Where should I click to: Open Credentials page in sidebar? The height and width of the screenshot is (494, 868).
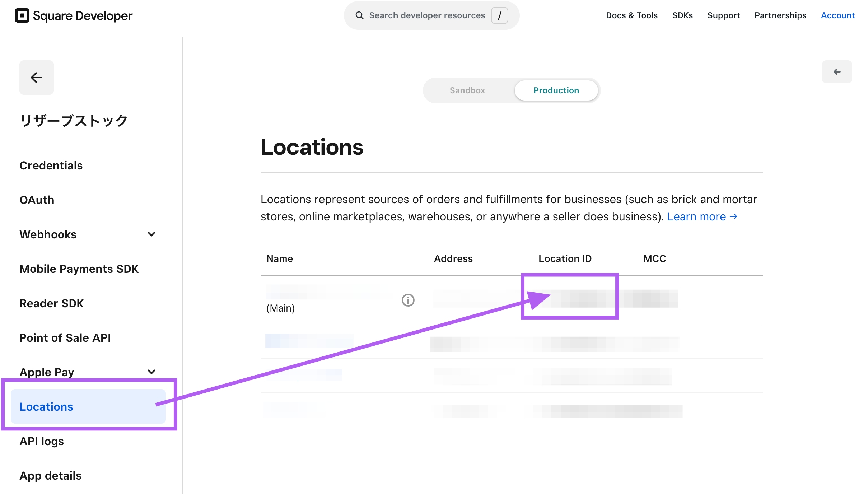pyautogui.click(x=51, y=166)
